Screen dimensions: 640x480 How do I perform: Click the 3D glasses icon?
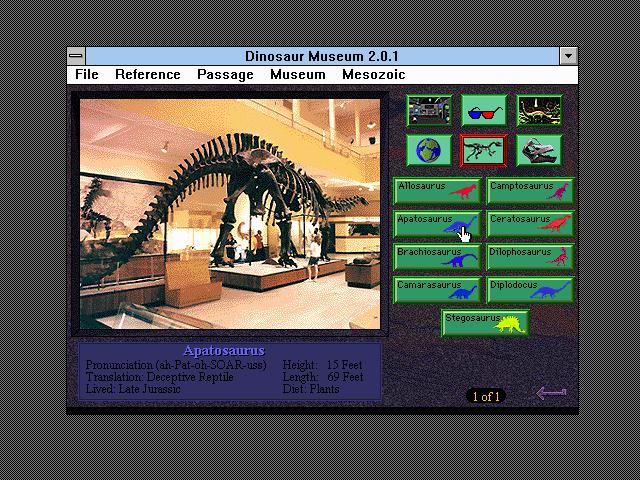[484, 110]
